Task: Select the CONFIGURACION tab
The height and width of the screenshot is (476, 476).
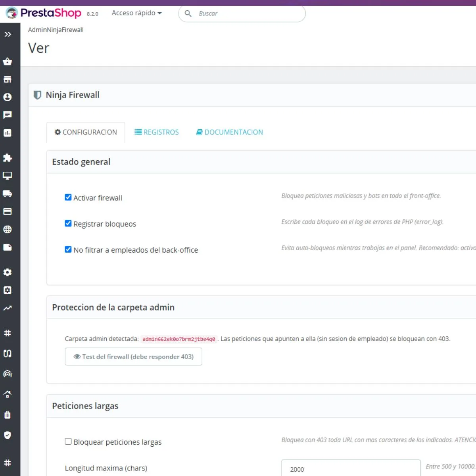Action: tap(86, 132)
